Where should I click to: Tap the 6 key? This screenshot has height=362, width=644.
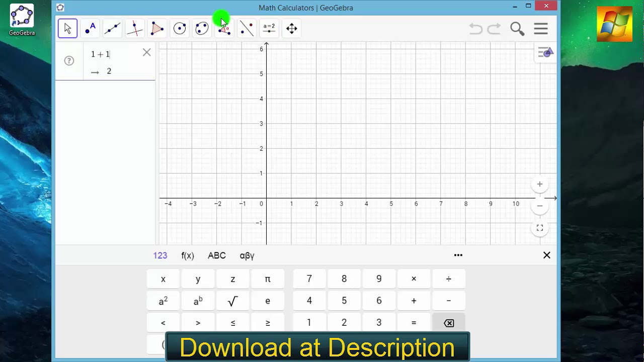click(379, 301)
